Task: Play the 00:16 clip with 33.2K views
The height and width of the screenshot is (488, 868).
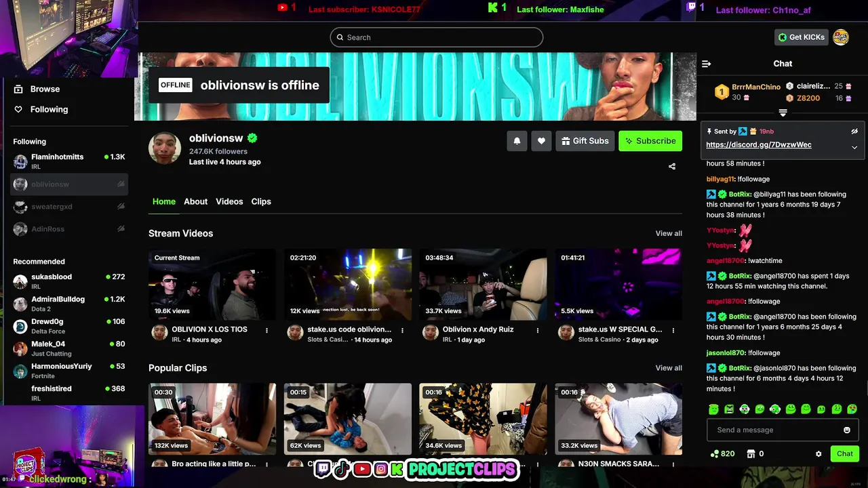Action: [618, 419]
